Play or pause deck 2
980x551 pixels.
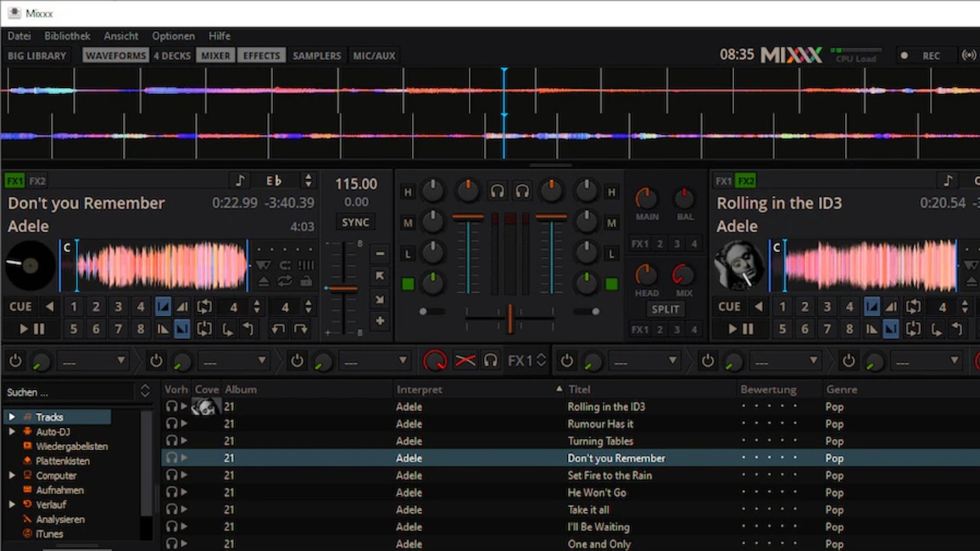740,329
